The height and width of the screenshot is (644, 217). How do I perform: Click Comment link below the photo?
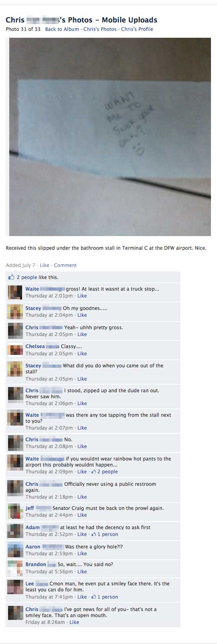pos(65,265)
